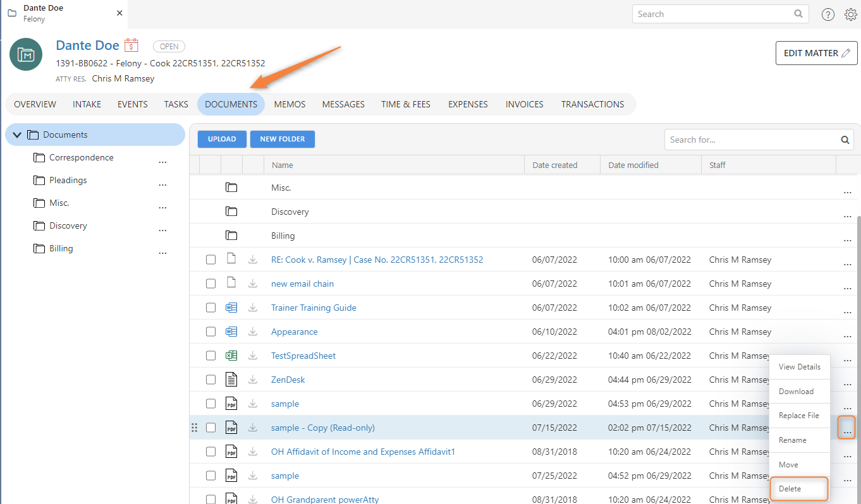Click the PDF icon for sample - Copy (Read-only)
Screen dimensions: 861x504
click(231, 428)
